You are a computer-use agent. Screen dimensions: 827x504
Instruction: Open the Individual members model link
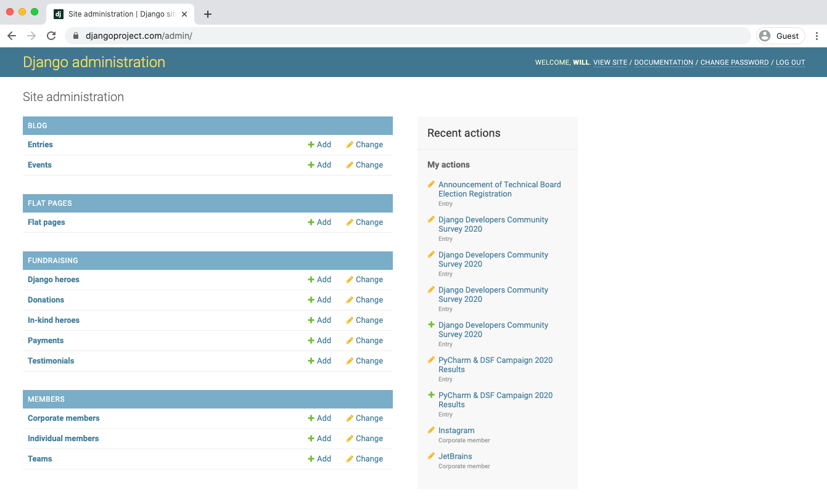[x=63, y=439]
